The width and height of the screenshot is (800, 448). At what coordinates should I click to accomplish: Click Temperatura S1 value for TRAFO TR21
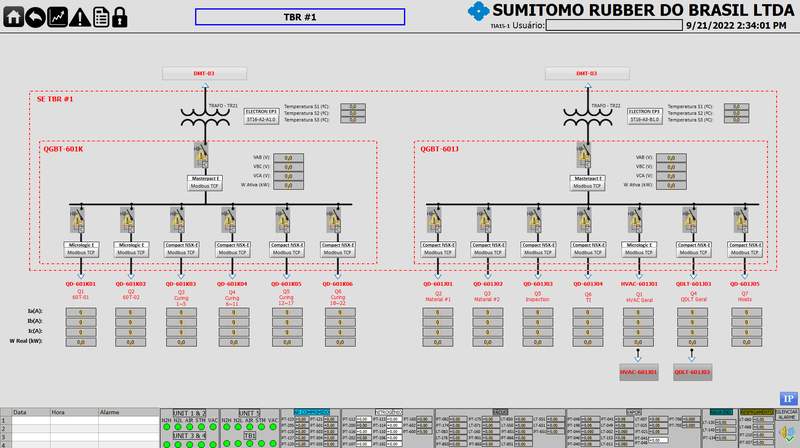click(353, 107)
